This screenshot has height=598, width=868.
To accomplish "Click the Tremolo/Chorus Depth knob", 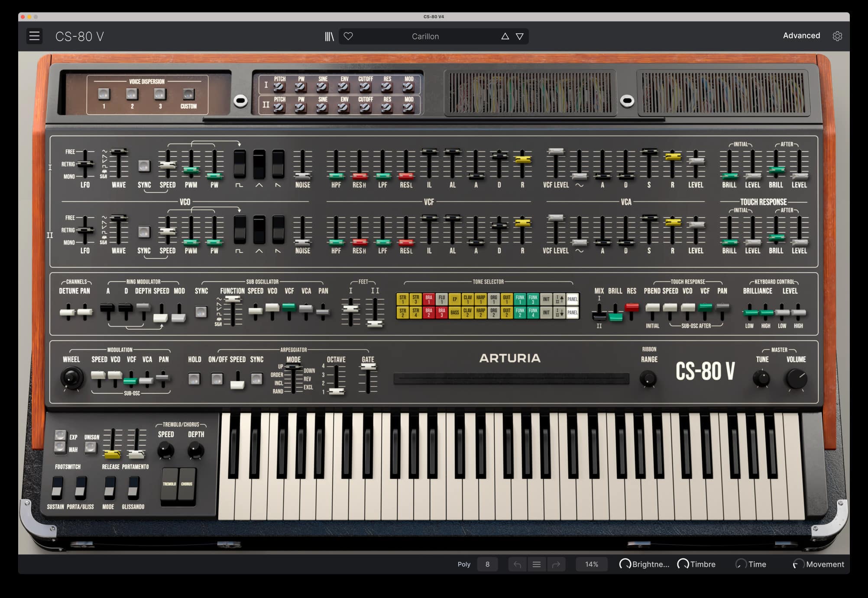I will coord(196,450).
